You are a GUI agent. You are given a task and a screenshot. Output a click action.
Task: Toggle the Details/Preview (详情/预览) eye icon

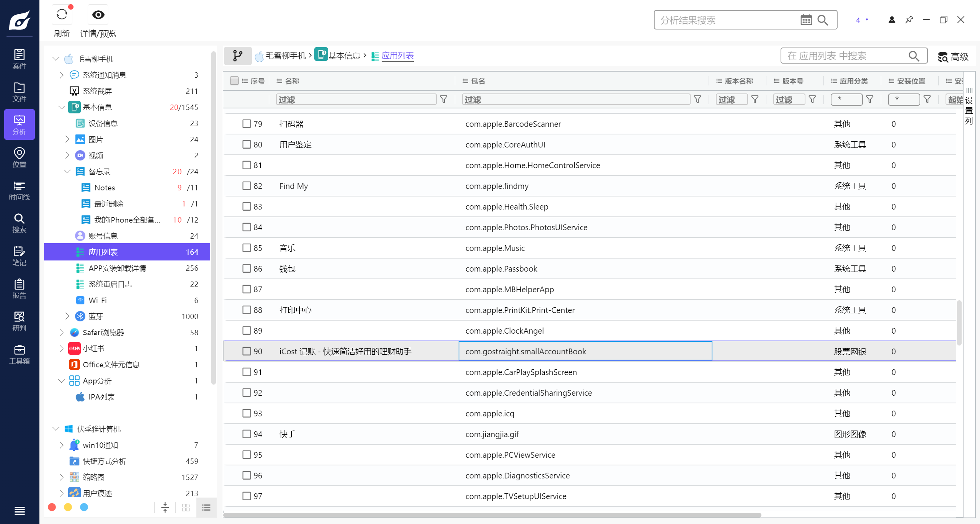coord(98,15)
